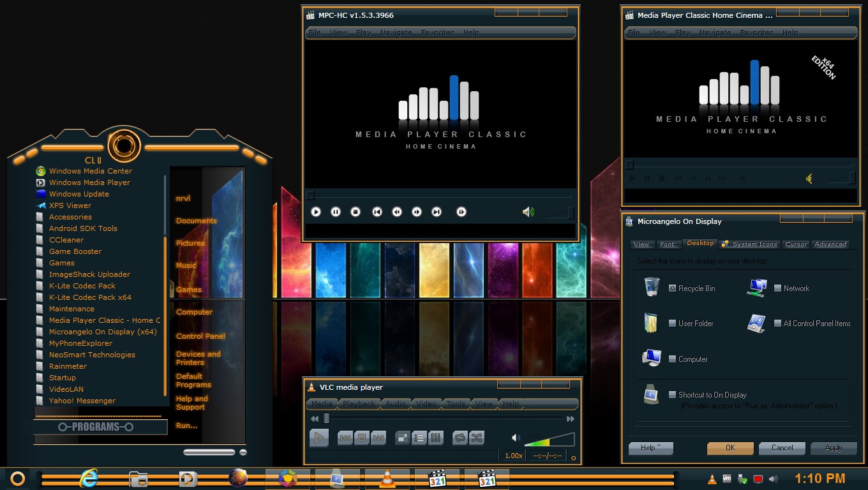Expand the Rainmeter folder
The image size is (868, 490).
pyautogui.click(x=68, y=366)
